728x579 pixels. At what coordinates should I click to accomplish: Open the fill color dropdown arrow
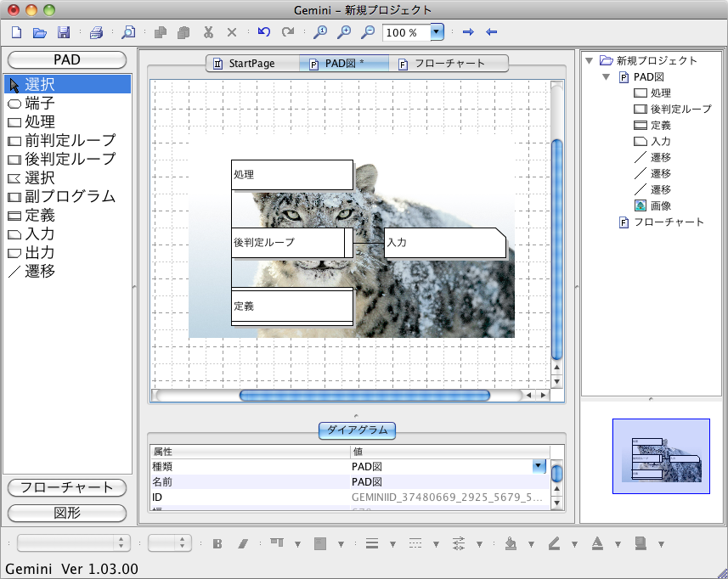coord(531,544)
